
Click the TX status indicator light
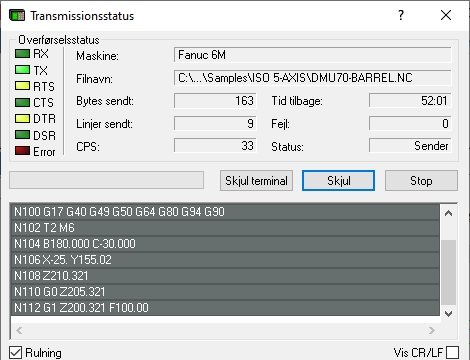click(x=22, y=70)
